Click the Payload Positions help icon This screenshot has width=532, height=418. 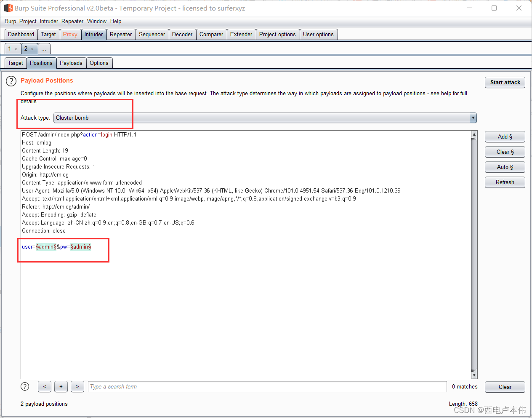pyautogui.click(x=11, y=81)
